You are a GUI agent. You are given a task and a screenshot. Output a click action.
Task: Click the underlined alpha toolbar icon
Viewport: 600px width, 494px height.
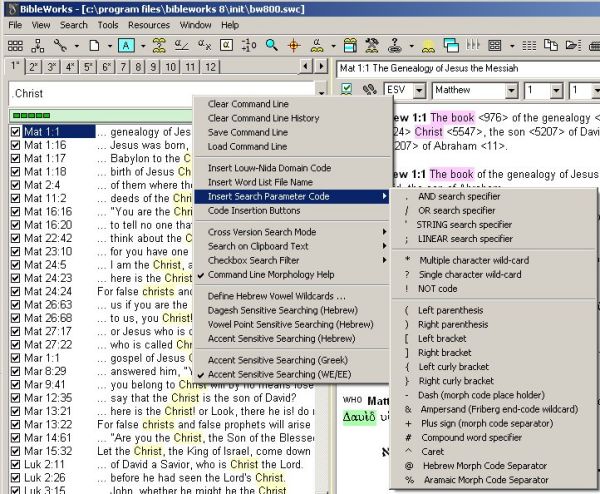coord(181,46)
